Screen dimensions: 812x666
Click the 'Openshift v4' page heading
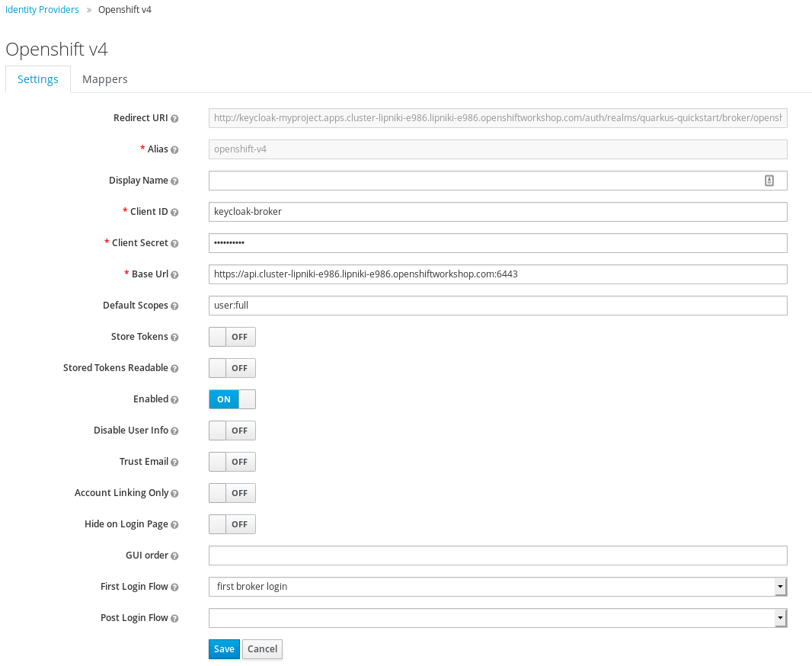coord(56,50)
